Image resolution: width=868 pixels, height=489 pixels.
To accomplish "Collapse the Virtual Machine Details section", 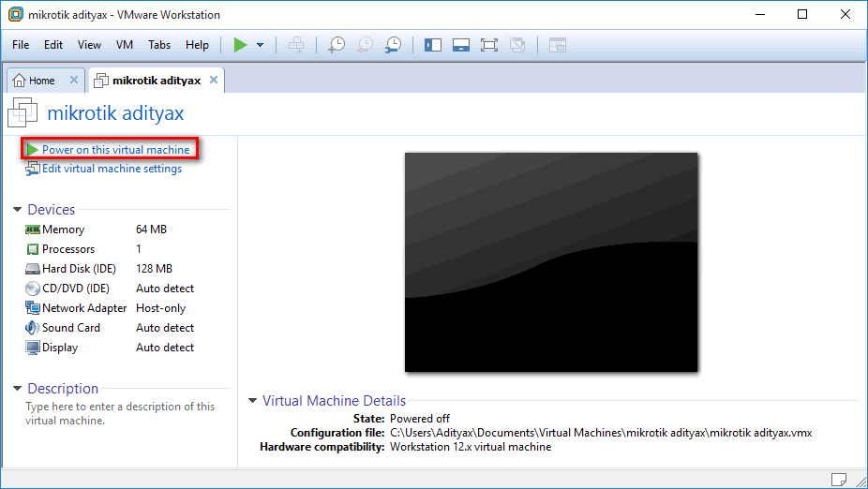I will pyautogui.click(x=252, y=400).
